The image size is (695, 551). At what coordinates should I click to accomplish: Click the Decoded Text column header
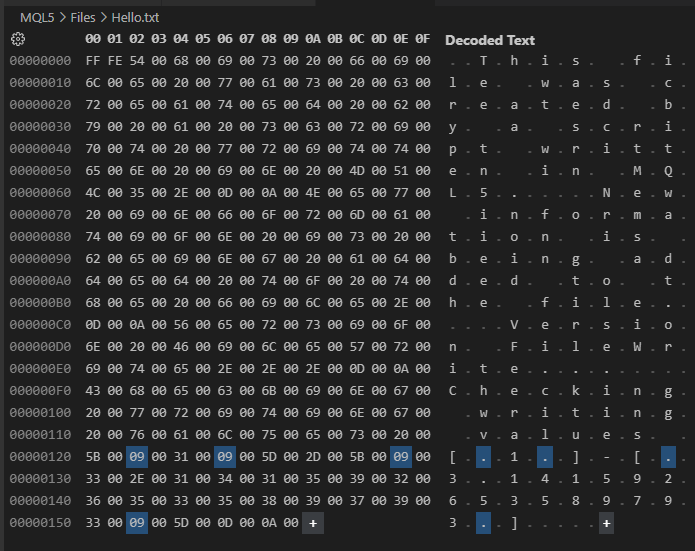(x=490, y=40)
